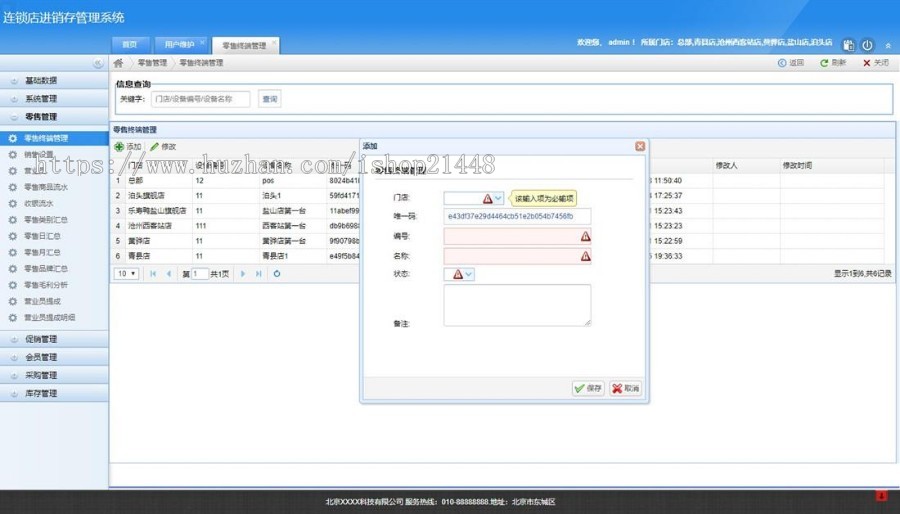The height and width of the screenshot is (514, 900).
Task: Collapse the 零售管理 accordion section
Action: coord(54,117)
